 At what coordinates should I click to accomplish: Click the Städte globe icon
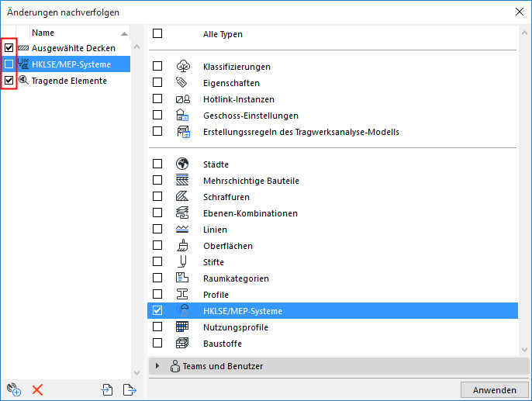[182, 164]
